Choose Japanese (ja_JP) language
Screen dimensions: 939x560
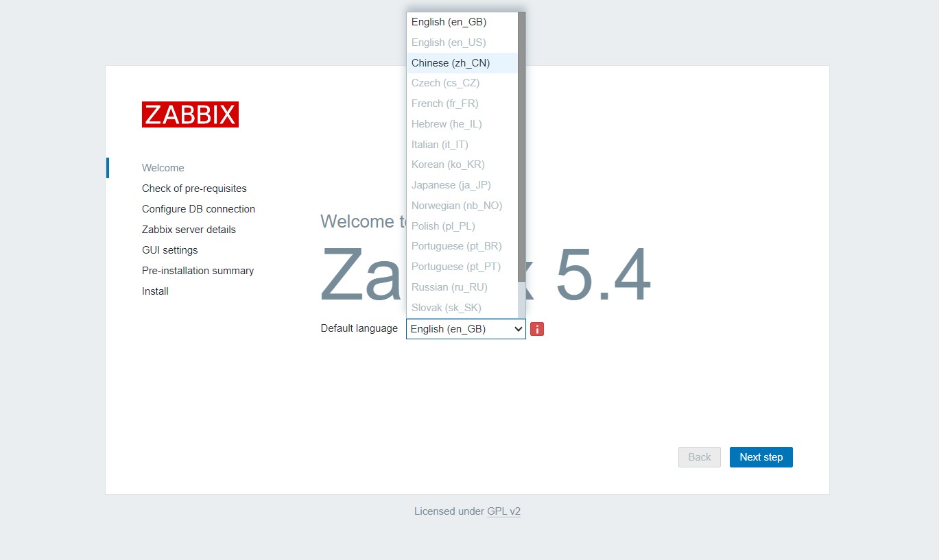pos(462,185)
